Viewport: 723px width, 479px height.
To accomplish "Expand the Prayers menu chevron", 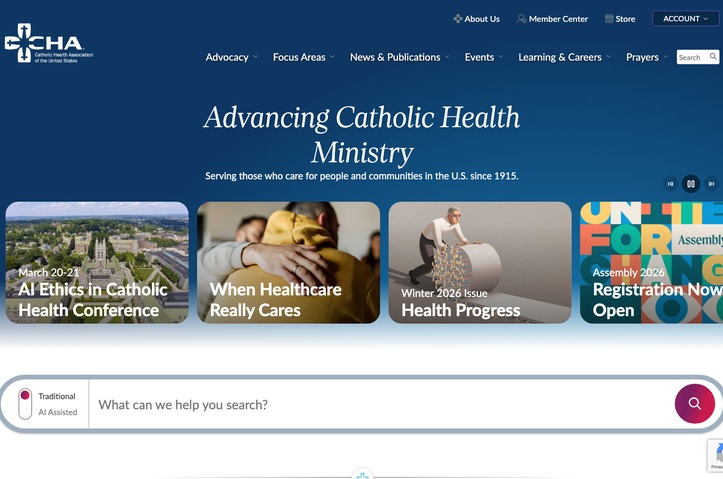I will [x=665, y=57].
